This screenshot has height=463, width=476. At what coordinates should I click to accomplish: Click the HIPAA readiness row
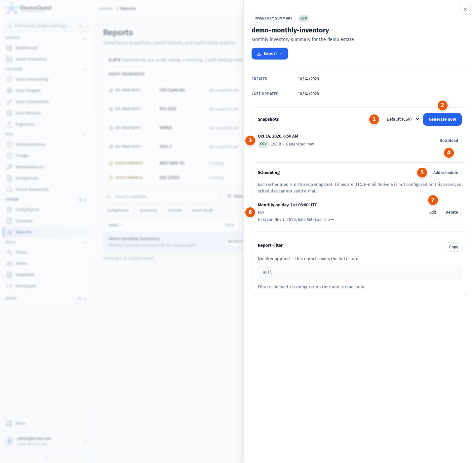[174, 128]
